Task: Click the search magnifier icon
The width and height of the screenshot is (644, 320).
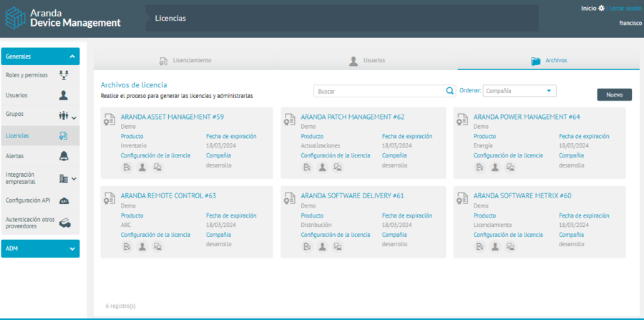Action: click(x=449, y=91)
